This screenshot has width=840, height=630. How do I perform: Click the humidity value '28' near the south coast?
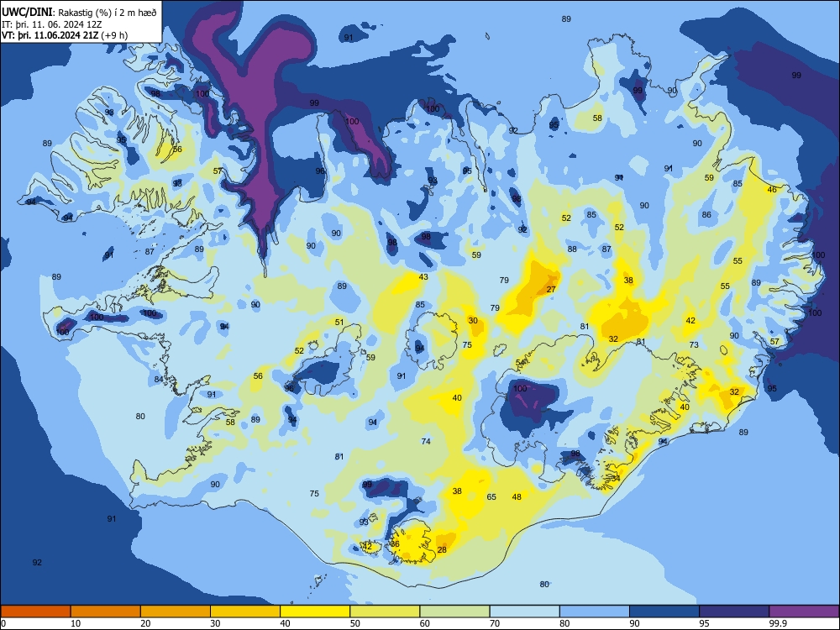(442, 549)
